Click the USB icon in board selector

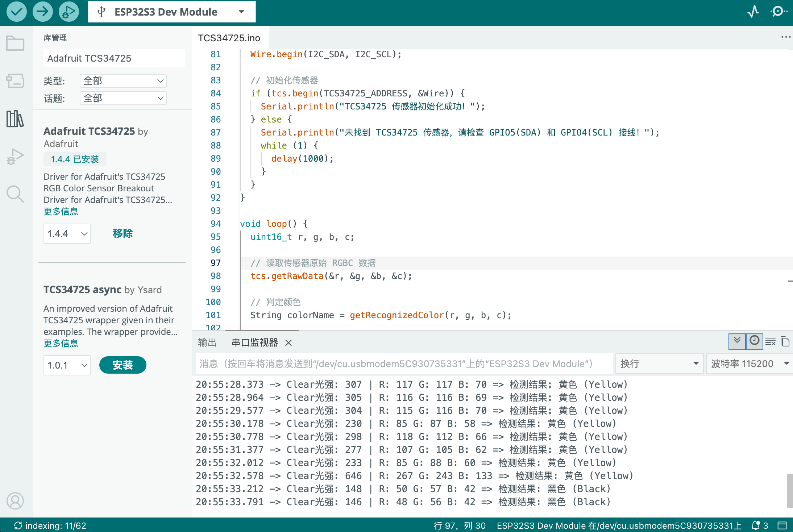[102, 12]
